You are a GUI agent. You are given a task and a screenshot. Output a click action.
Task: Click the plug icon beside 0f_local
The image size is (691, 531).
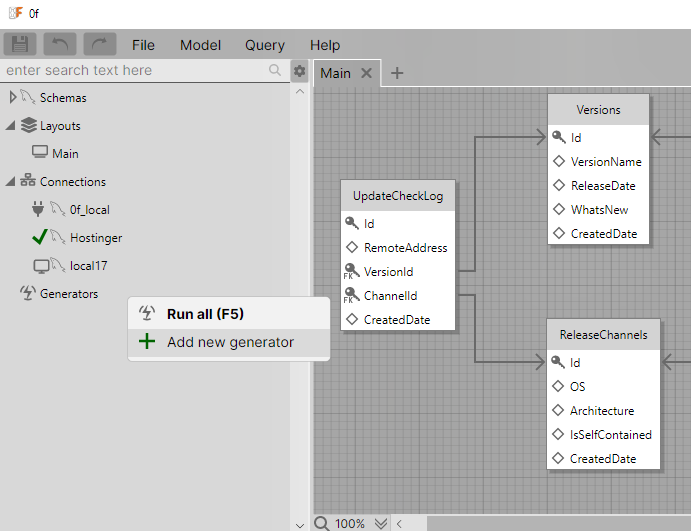38,209
